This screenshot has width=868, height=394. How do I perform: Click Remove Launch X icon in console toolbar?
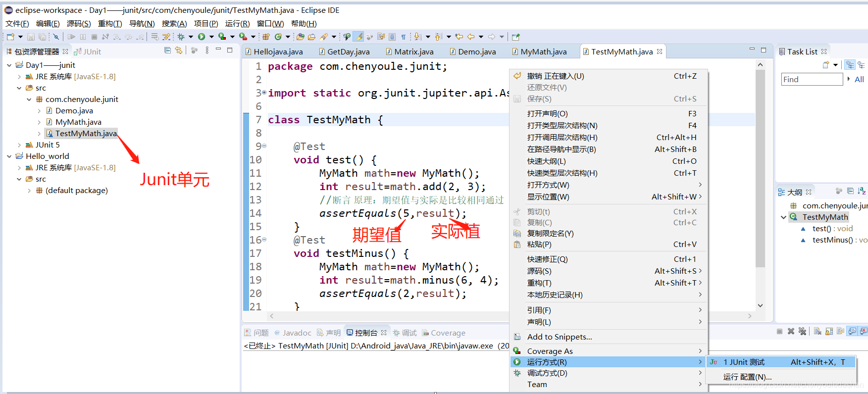(x=791, y=331)
